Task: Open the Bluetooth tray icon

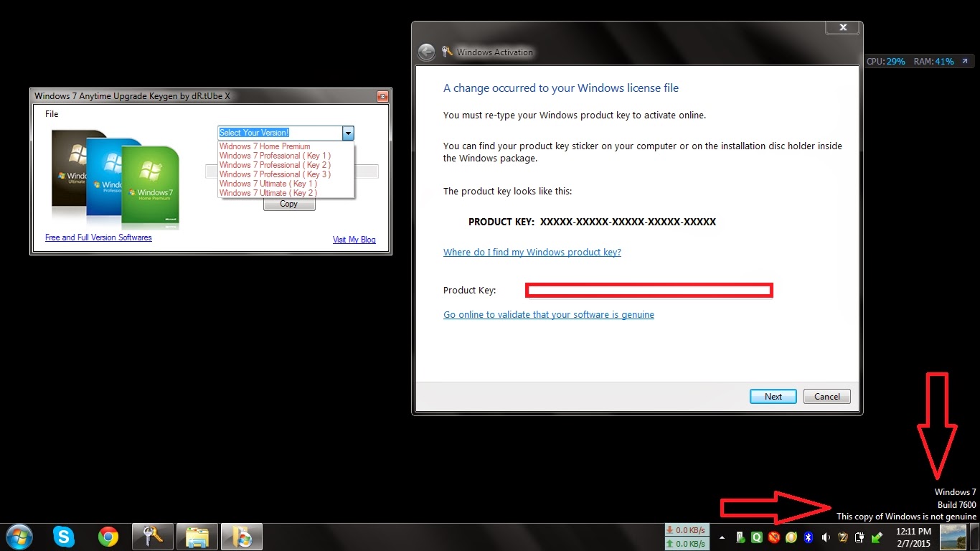Action: pos(808,537)
